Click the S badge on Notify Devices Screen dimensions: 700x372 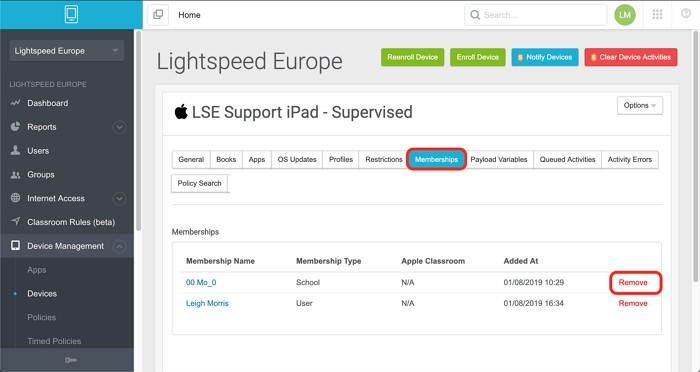click(520, 57)
